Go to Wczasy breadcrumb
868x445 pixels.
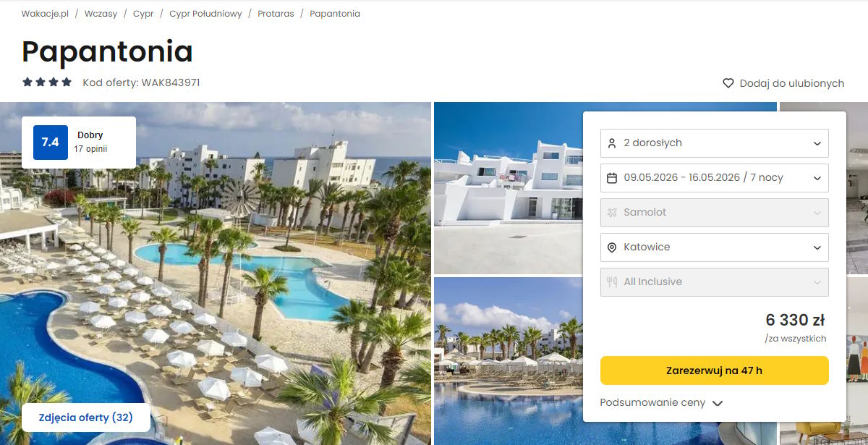tap(101, 14)
